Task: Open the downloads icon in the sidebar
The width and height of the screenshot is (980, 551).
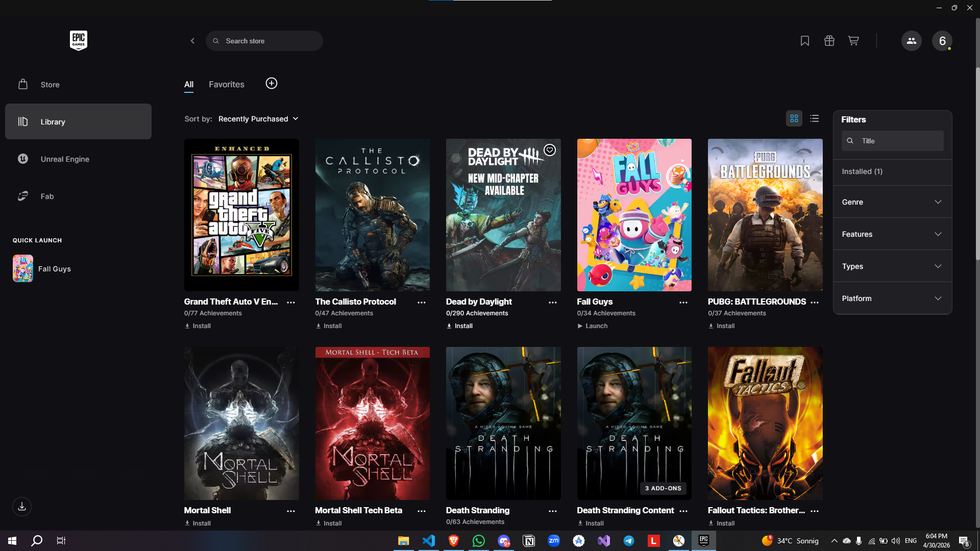Action: tap(22, 507)
